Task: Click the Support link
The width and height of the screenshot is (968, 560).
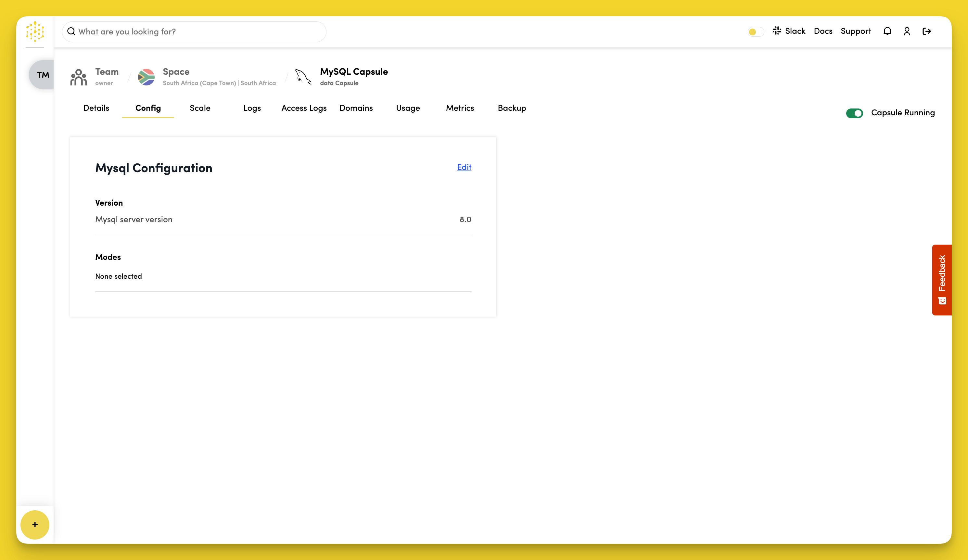Action: [x=856, y=31]
